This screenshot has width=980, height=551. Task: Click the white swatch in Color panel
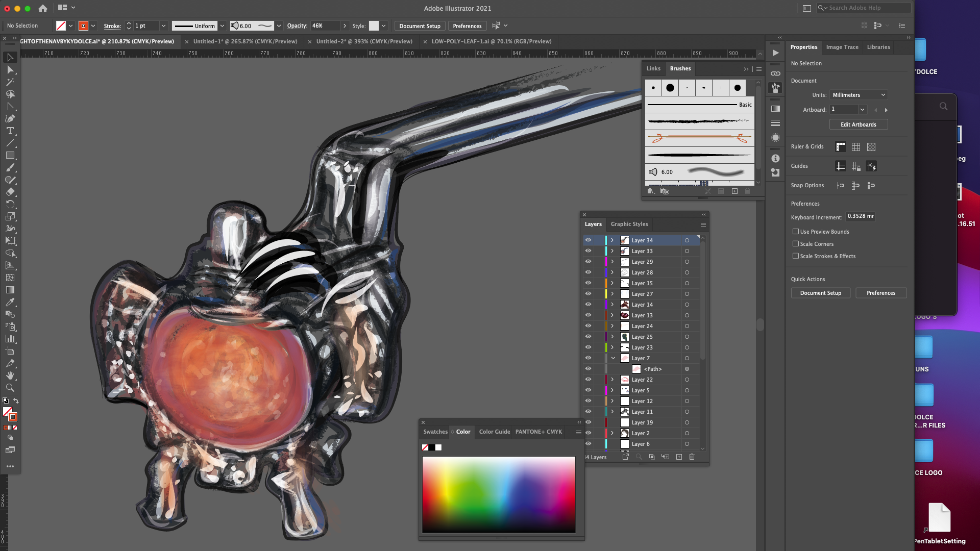point(438,447)
